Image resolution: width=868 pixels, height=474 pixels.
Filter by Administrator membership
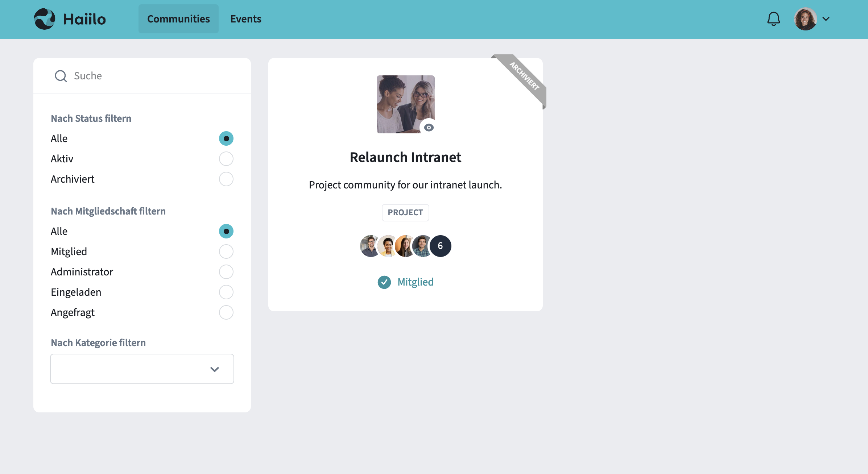click(x=226, y=272)
